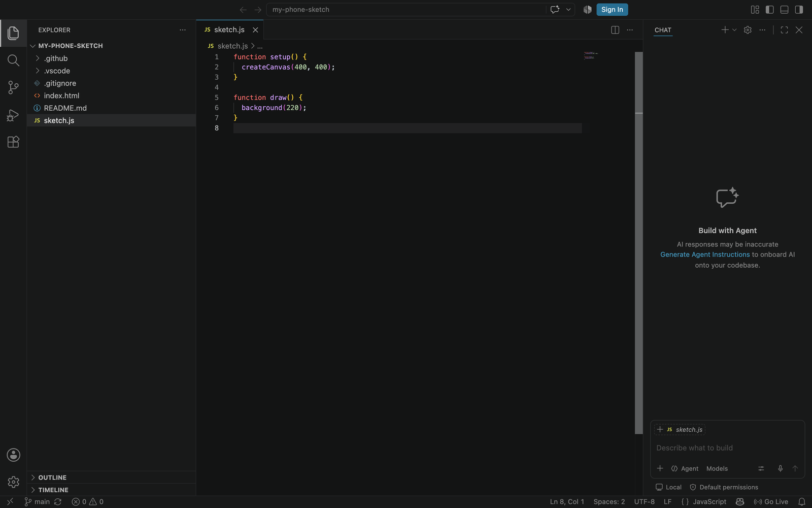Open the Agent mode picker
Viewport: 812px width, 508px height.
click(685, 468)
